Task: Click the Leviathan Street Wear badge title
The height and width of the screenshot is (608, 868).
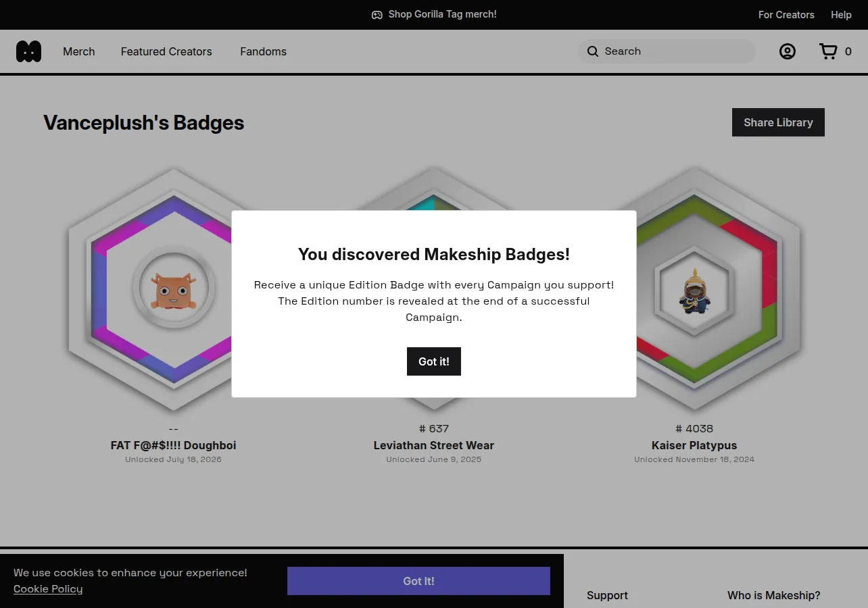Action: [x=434, y=445]
